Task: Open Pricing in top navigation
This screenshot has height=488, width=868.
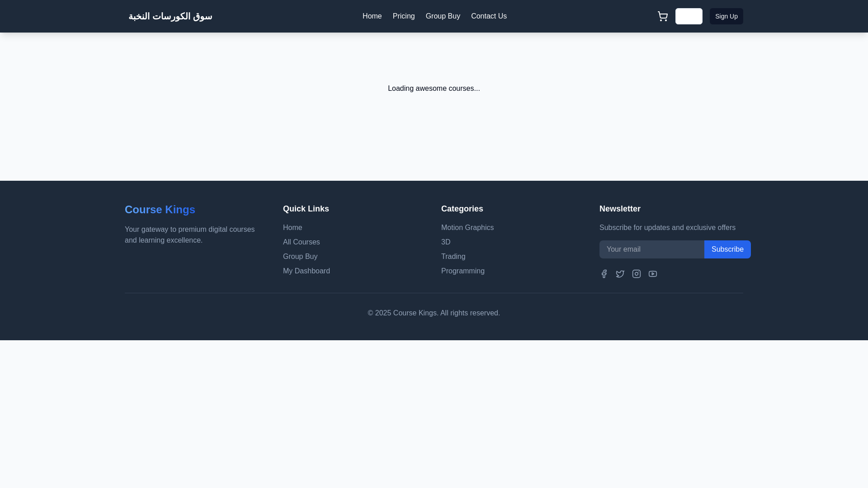Action: [x=404, y=16]
